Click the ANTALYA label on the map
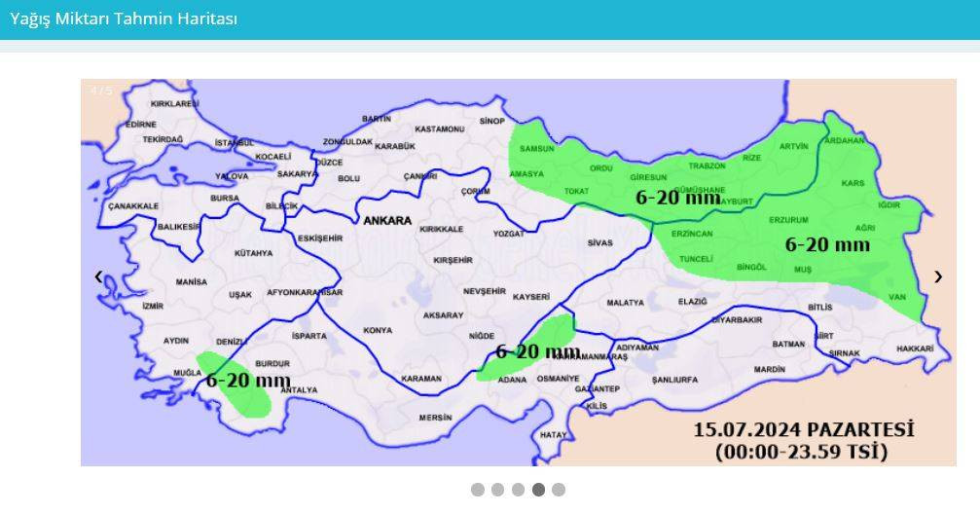Image resolution: width=980 pixels, height=514 pixels. coord(299,389)
